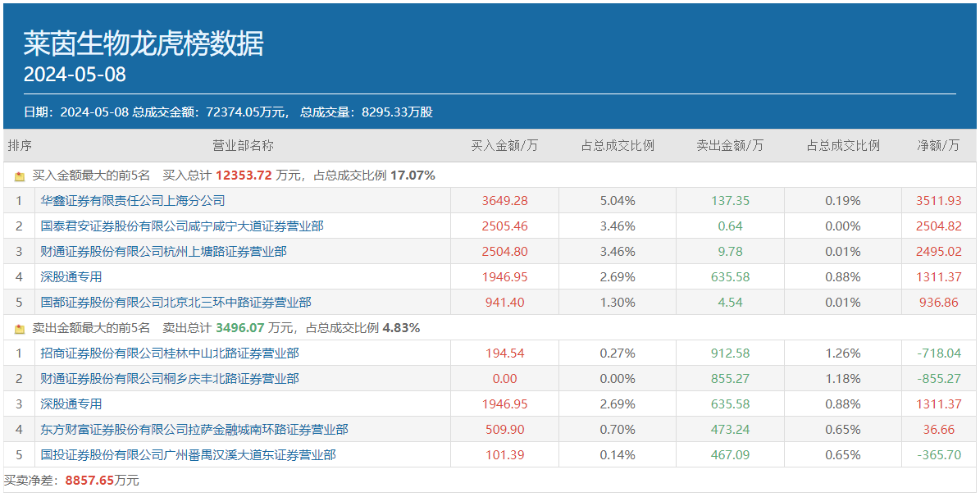Click buy amount 0.00 in 财通证券桐乡 row
Image resolution: width=980 pixels, height=497 pixels.
(x=505, y=379)
